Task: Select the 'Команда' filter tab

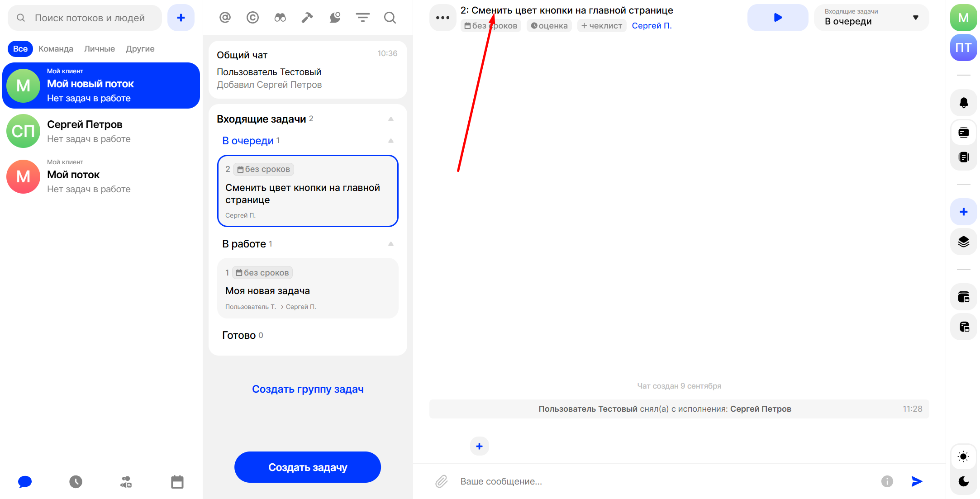Action: click(56, 49)
